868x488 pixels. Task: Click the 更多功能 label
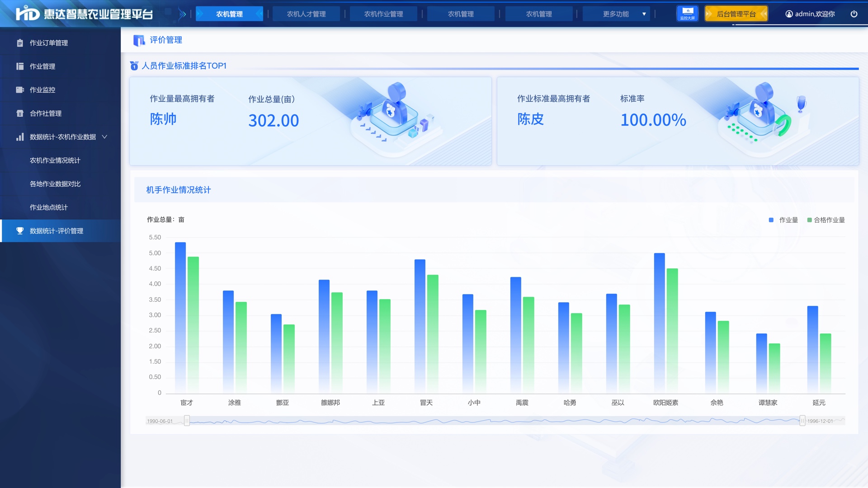616,14
